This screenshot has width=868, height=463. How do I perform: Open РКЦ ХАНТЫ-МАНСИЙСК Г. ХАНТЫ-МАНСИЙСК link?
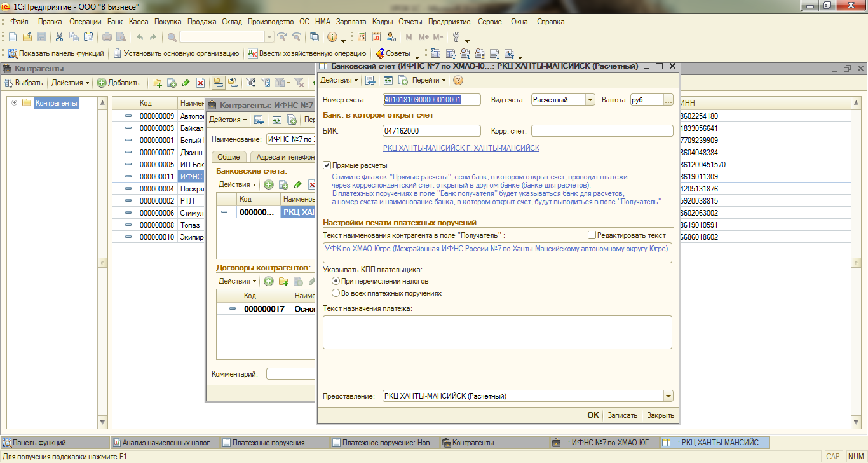pos(461,148)
